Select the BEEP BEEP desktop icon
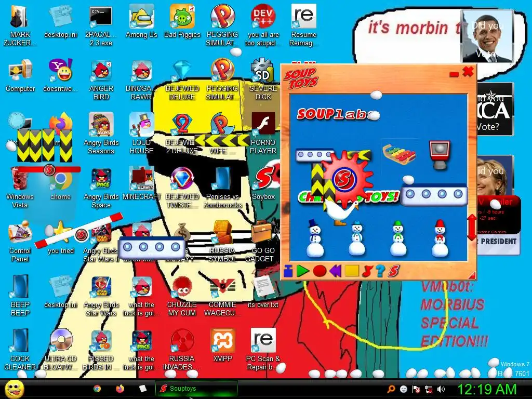 [x=20, y=295]
